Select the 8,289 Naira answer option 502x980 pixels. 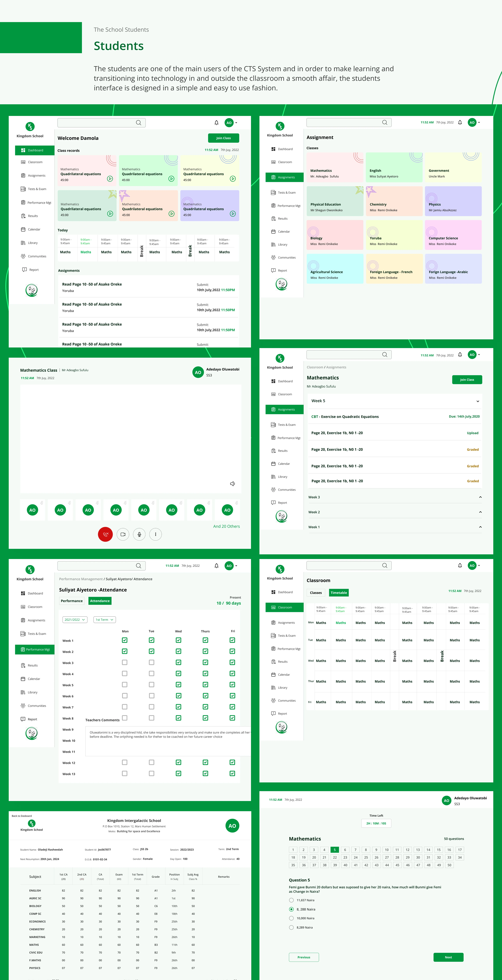click(291, 928)
